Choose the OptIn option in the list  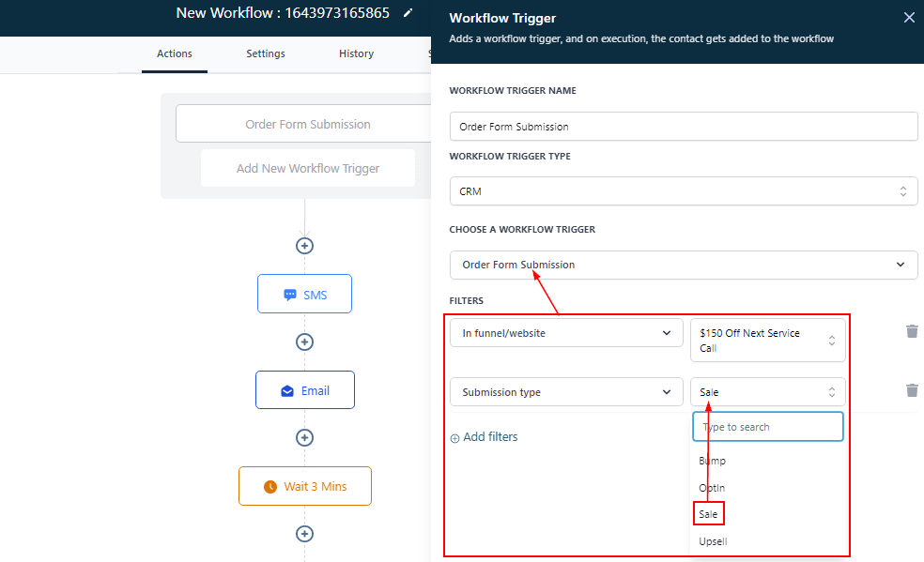pyautogui.click(x=712, y=488)
